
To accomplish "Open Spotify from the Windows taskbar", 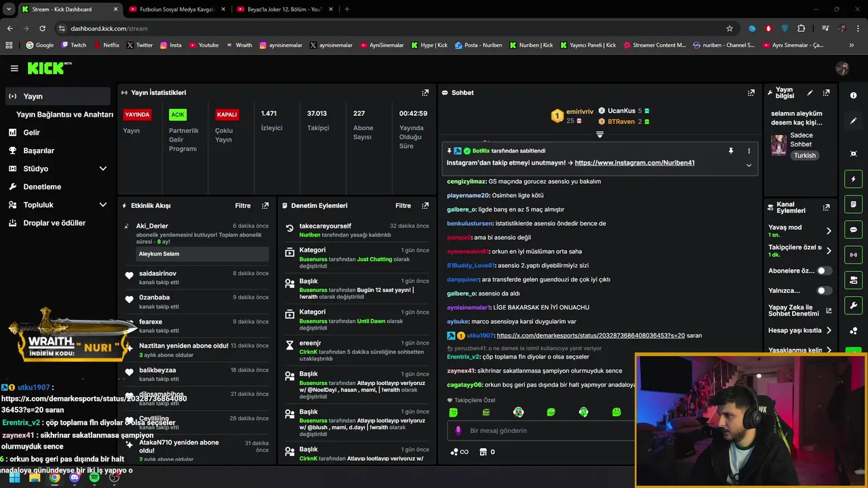I will 94,477.
